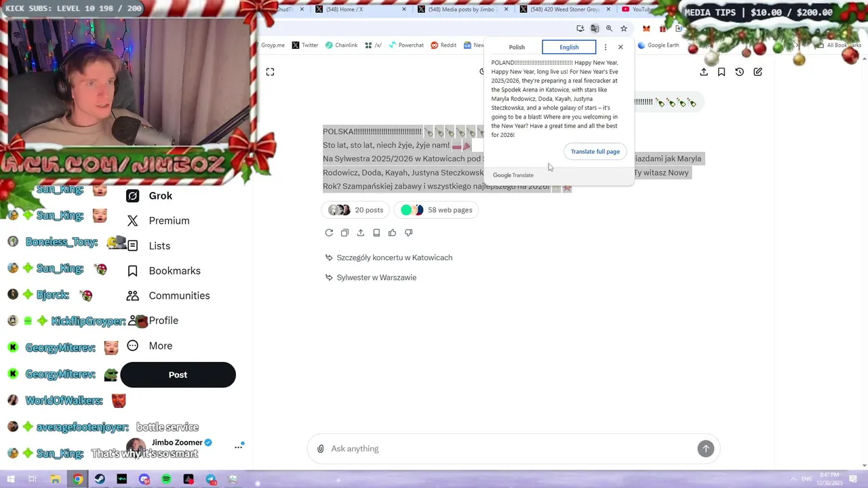Image resolution: width=868 pixels, height=488 pixels.
Task: Open the Reddit bookmark
Action: pyautogui.click(x=443, y=45)
